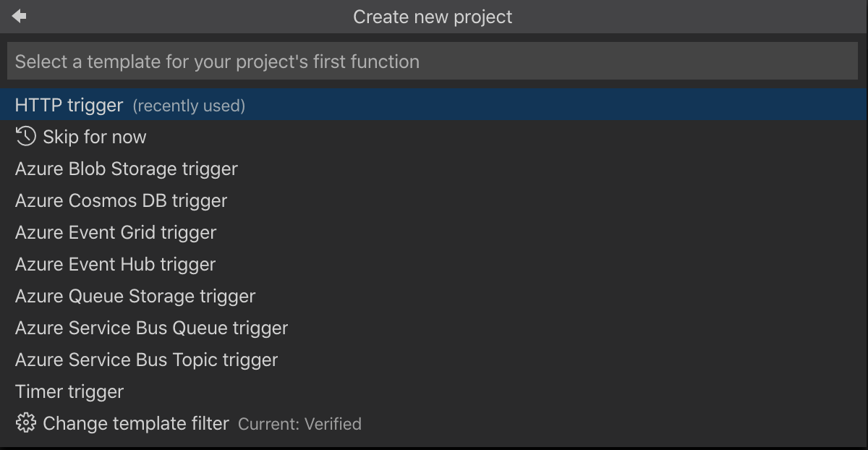Click the 'Current: Verified' filter label
The width and height of the screenshot is (868, 450).
(x=299, y=424)
